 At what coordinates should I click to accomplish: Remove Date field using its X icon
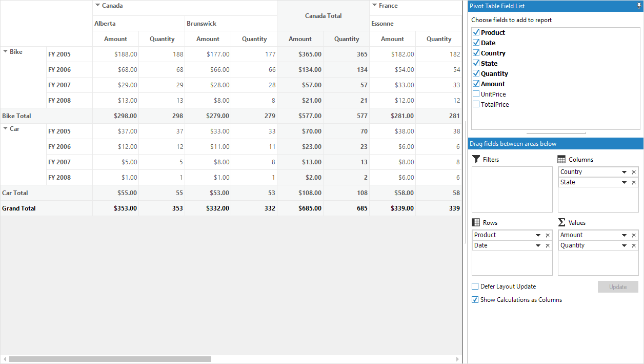coord(548,246)
